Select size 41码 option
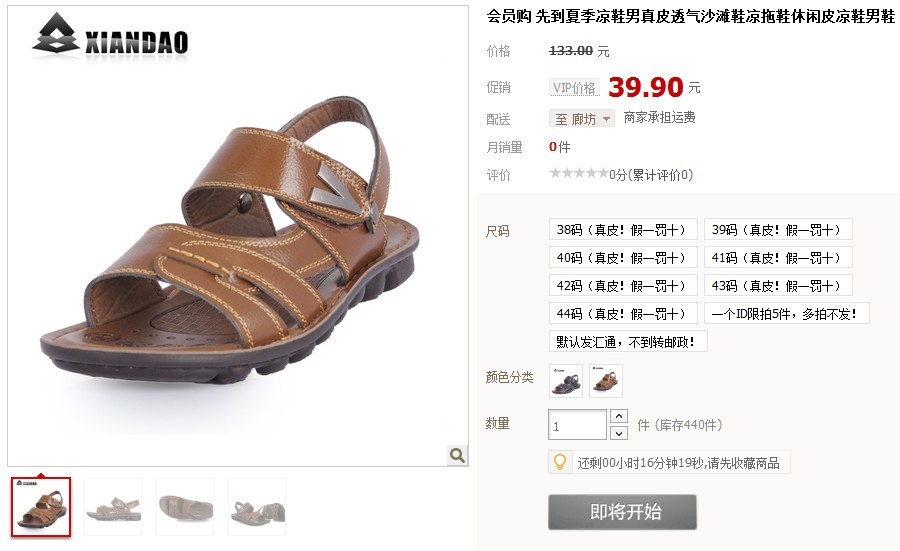Image resolution: width=900 pixels, height=551 pixels. coord(778,258)
